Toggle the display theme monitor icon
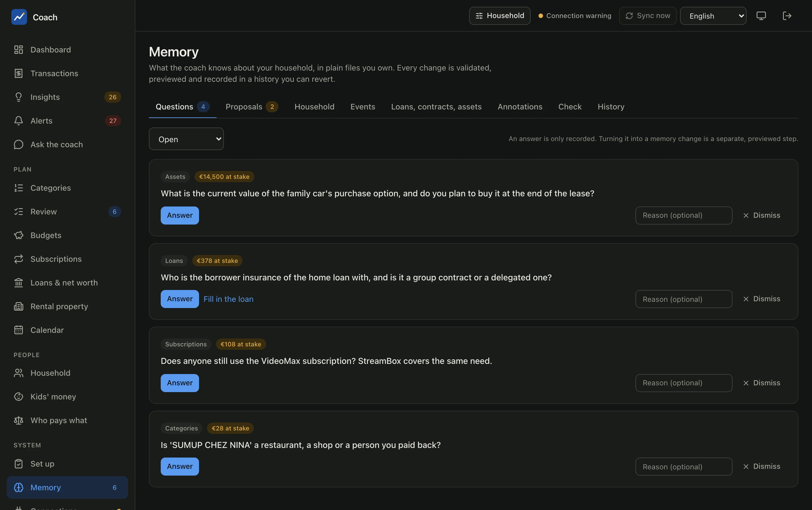Image resolution: width=812 pixels, height=510 pixels. [x=761, y=16]
